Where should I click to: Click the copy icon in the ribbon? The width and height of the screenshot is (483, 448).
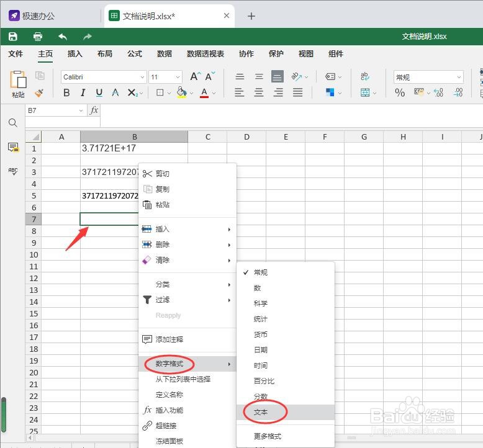click(40, 76)
